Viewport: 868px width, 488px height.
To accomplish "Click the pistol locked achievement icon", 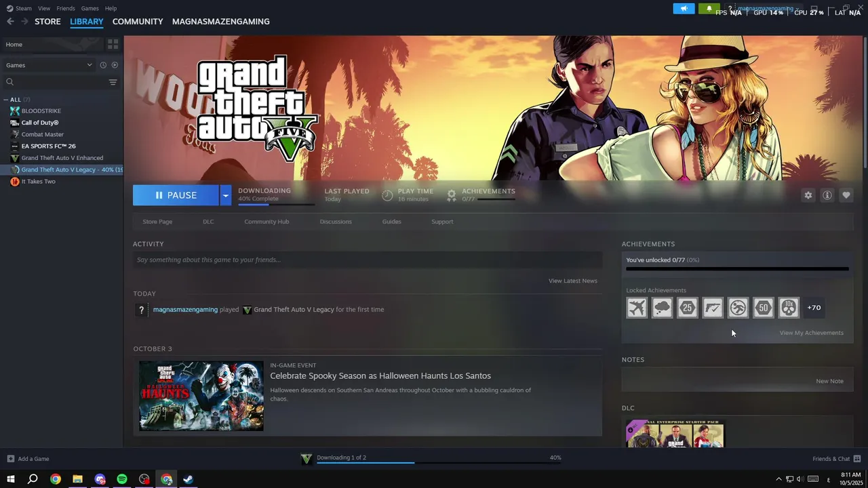I will pyautogui.click(x=713, y=308).
